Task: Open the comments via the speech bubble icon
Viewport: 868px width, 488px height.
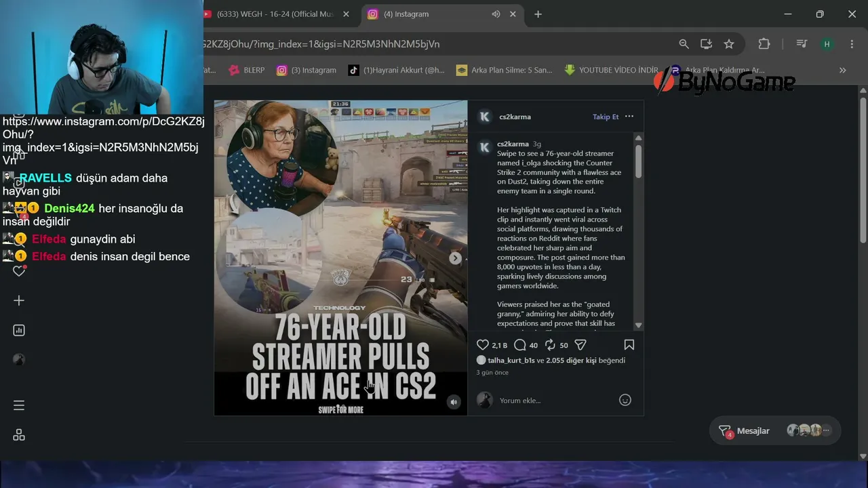Action: pos(520,345)
